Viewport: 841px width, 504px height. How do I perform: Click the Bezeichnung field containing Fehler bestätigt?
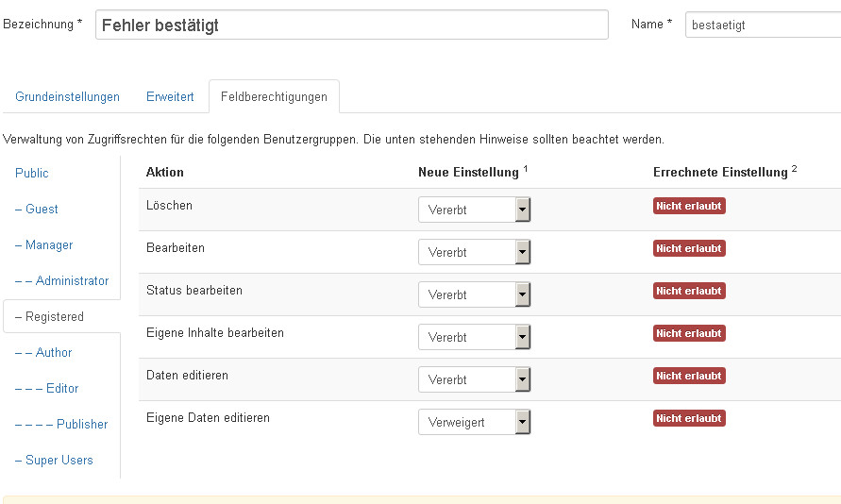pyautogui.click(x=351, y=25)
